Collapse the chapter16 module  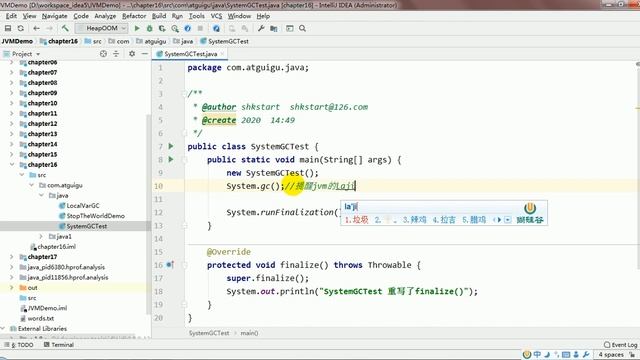tap(11, 164)
